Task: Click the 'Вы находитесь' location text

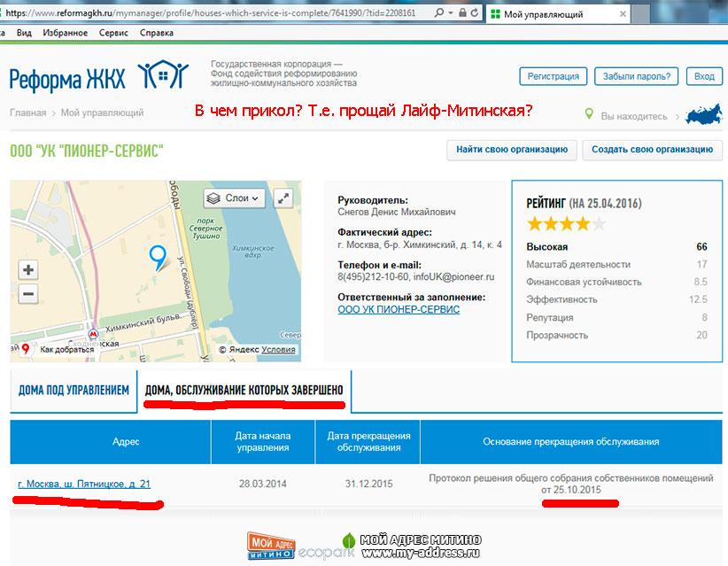Action: pos(634,116)
